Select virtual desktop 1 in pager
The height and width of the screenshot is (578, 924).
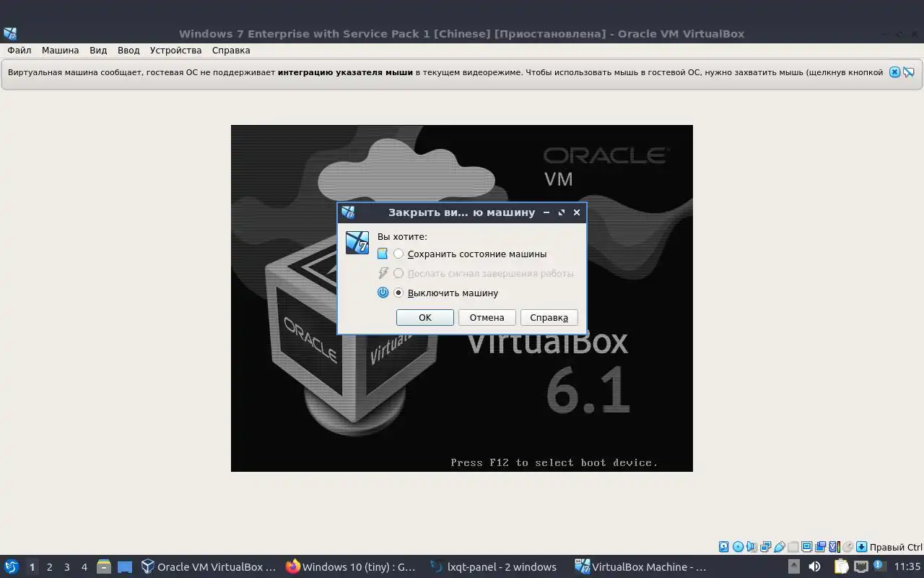(32, 567)
